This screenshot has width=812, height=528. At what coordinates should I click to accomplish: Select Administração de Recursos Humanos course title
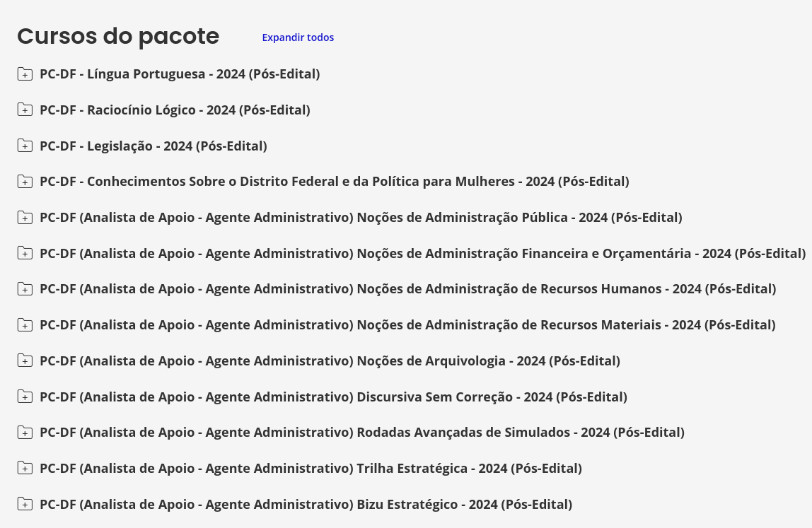(408, 289)
